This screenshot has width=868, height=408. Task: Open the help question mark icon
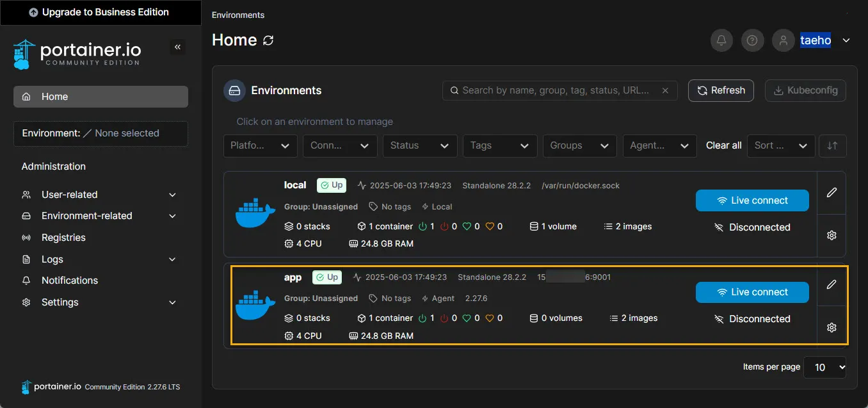[x=752, y=40]
